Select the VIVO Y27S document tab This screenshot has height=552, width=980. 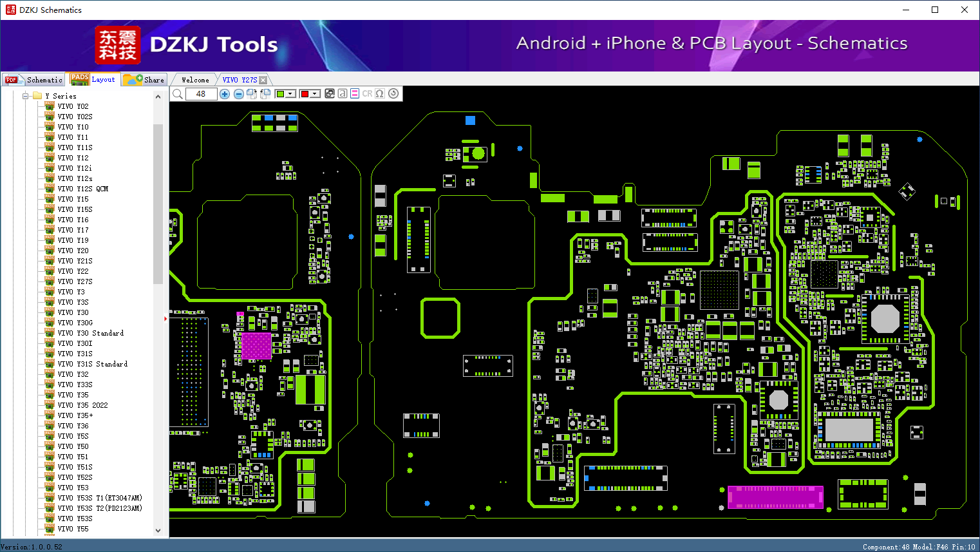tap(240, 80)
